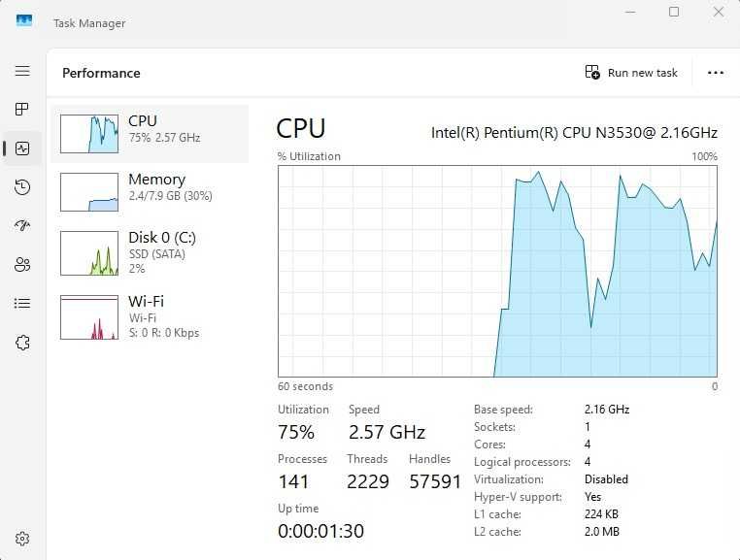Image resolution: width=740 pixels, height=560 pixels.
Task: Open the Users page icon
Action: [22, 264]
